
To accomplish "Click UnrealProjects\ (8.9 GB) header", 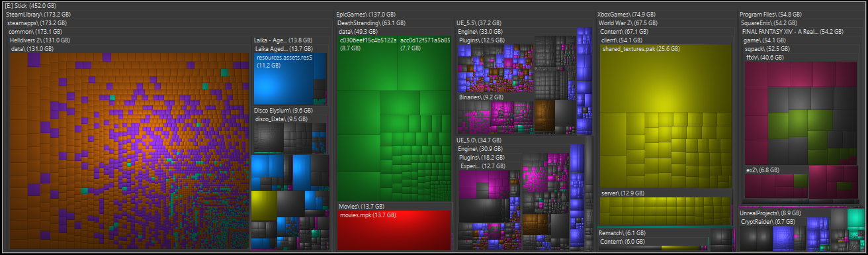I will [770, 213].
